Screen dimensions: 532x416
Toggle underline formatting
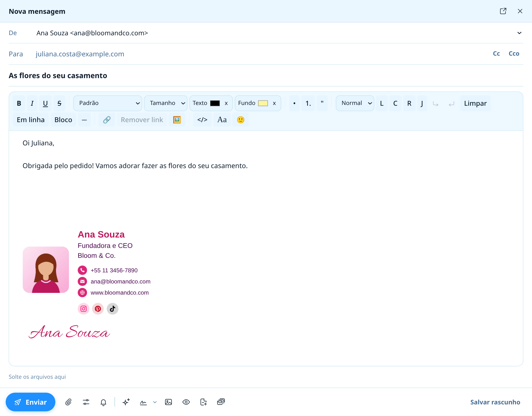click(45, 103)
